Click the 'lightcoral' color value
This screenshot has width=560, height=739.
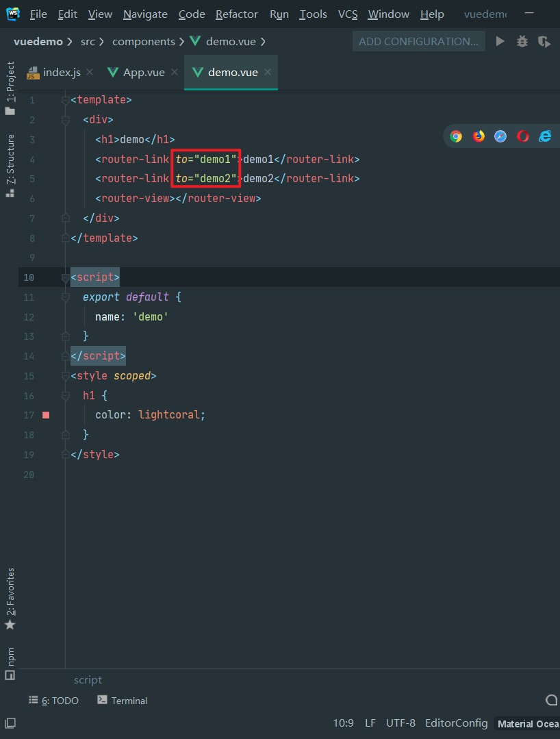tap(168, 415)
